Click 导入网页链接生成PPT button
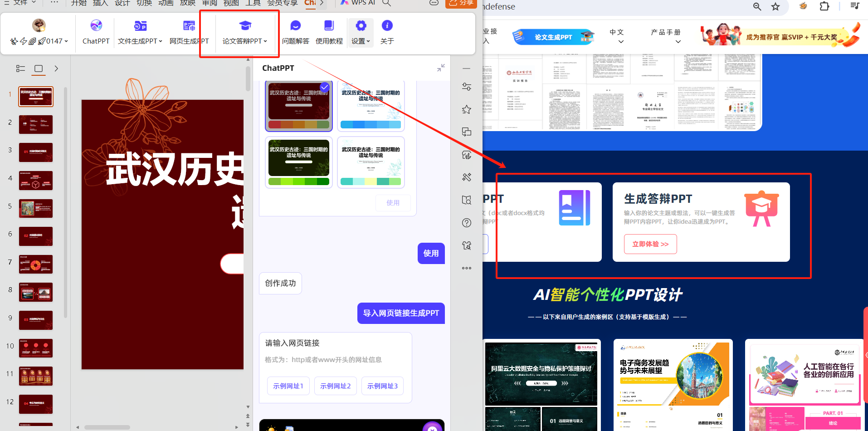Viewport: 868px width, 431px height. pos(401,313)
